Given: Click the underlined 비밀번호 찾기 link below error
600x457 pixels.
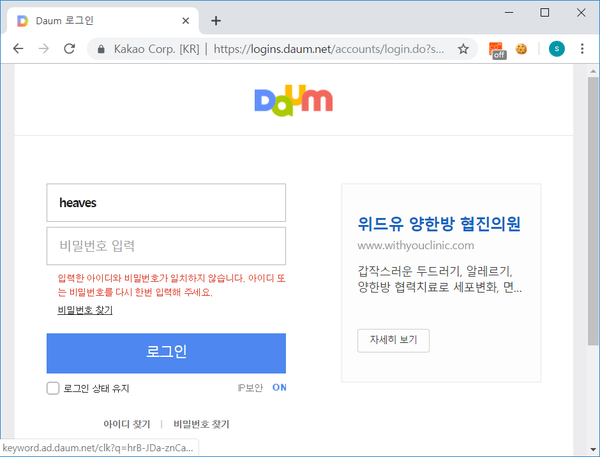Looking at the screenshot, I should pos(85,310).
